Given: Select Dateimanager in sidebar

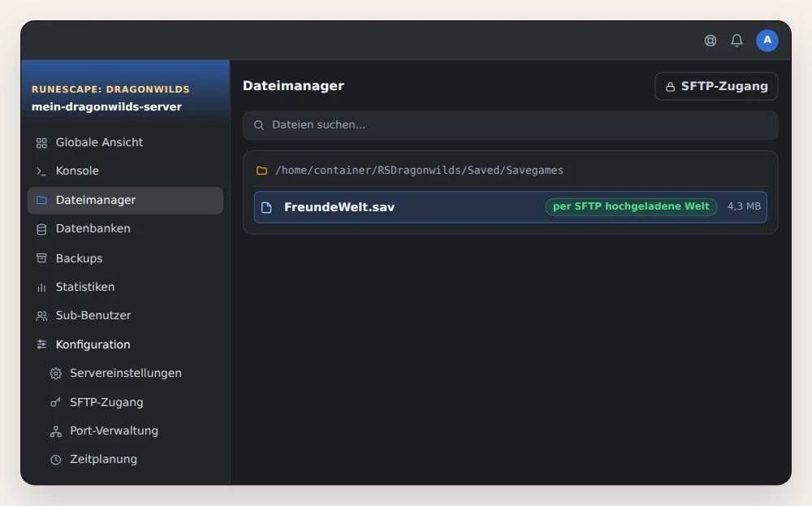Looking at the screenshot, I should 125,201.
